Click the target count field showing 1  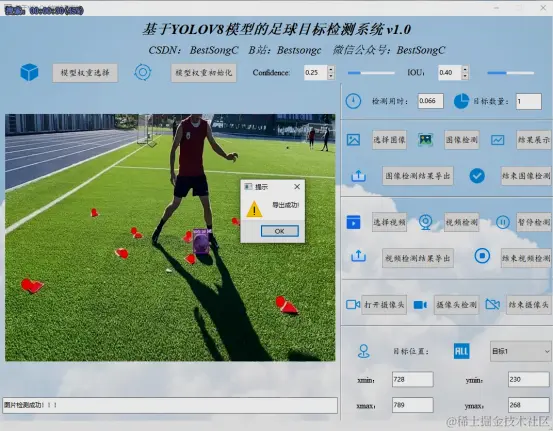point(529,101)
